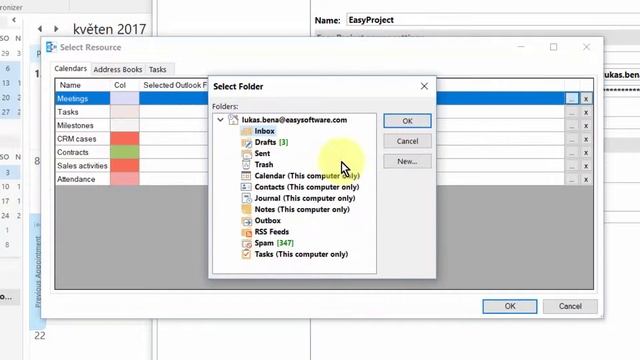
Task: Create a folder with New... button
Action: pyautogui.click(x=407, y=161)
